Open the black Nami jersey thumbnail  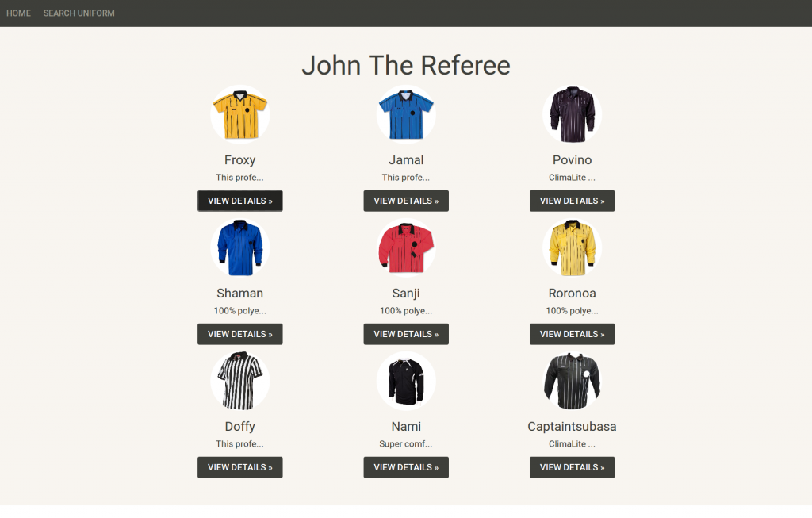click(406, 381)
